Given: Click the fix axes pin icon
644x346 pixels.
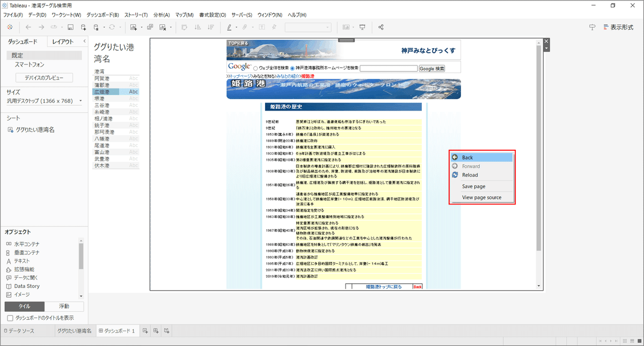Looking at the screenshot, I should [x=274, y=27].
